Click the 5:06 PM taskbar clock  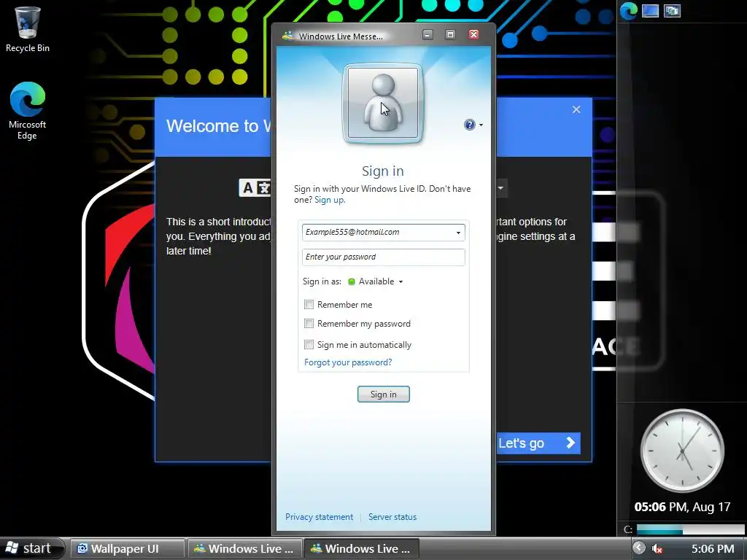click(713, 548)
